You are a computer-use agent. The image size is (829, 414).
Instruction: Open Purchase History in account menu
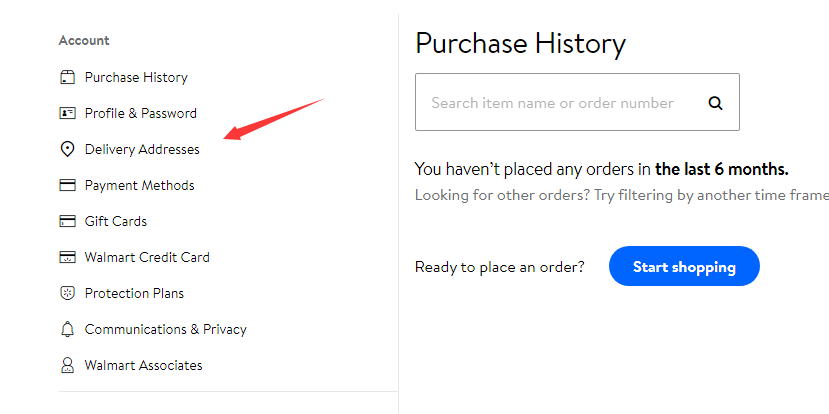click(136, 77)
